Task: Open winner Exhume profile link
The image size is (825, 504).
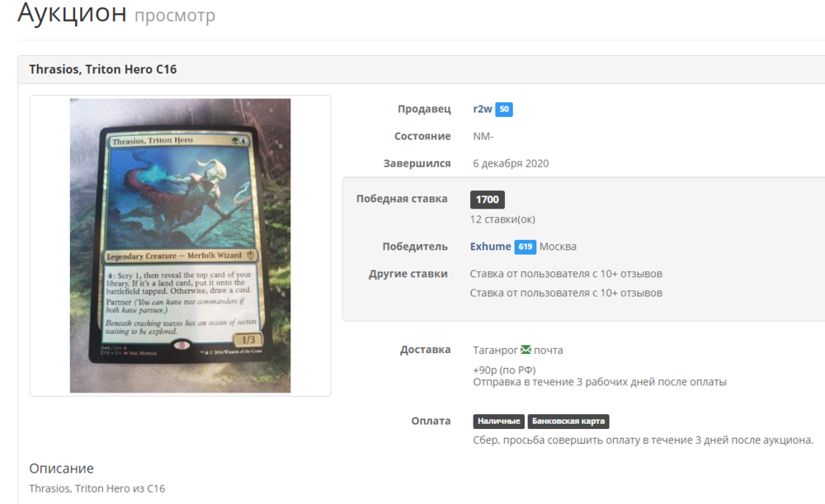Action: click(x=490, y=246)
